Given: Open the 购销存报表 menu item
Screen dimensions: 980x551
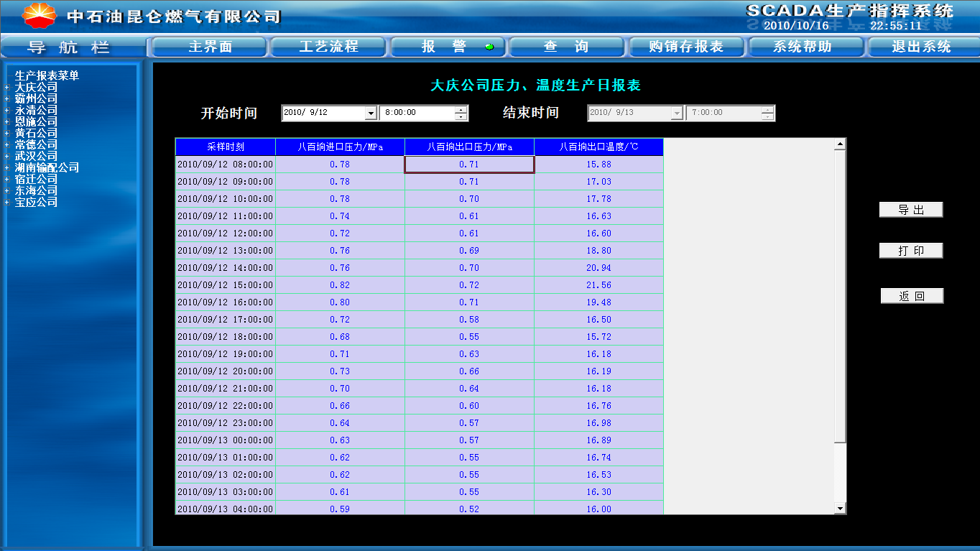Looking at the screenshot, I should (686, 47).
